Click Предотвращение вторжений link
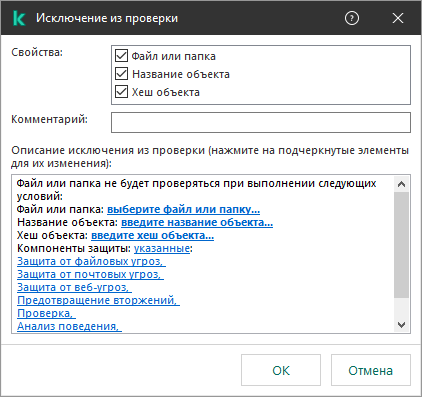422x397 pixels. click(98, 300)
